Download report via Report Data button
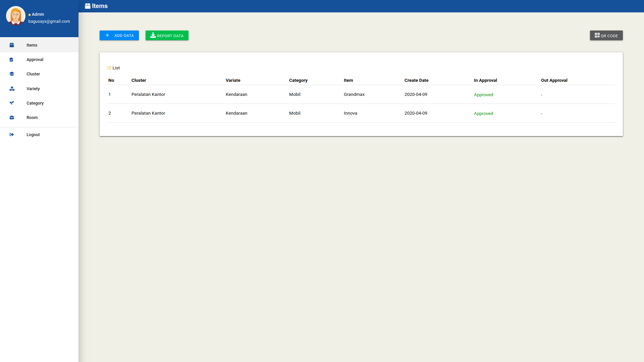644x362 pixels. [167, 36]
